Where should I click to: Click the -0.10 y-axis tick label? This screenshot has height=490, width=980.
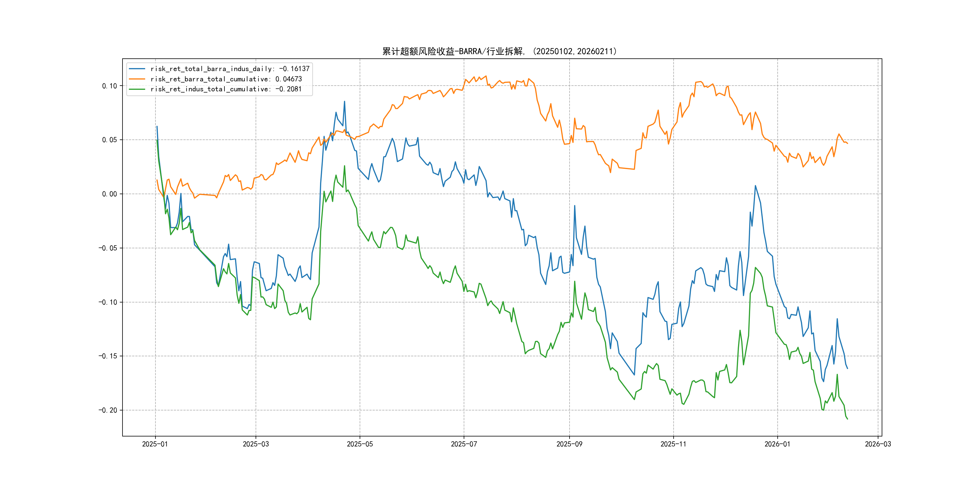click(108, 302)
